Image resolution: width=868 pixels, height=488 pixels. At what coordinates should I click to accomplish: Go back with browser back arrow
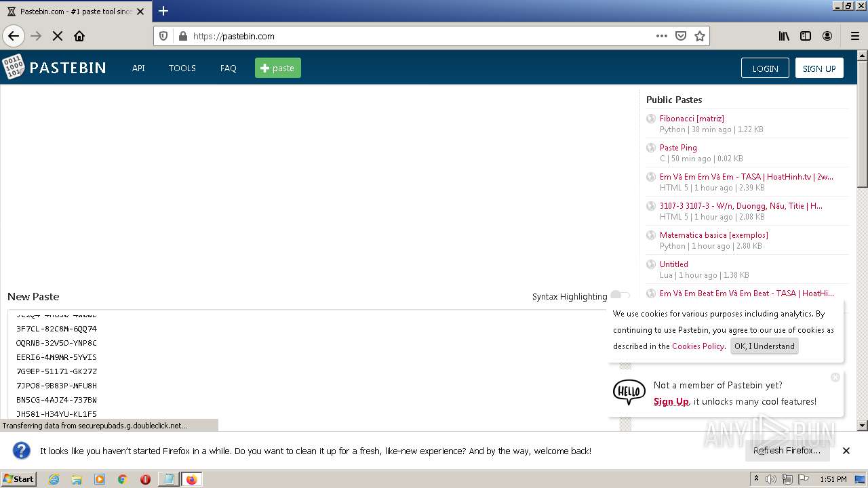(x=14, y=36)
